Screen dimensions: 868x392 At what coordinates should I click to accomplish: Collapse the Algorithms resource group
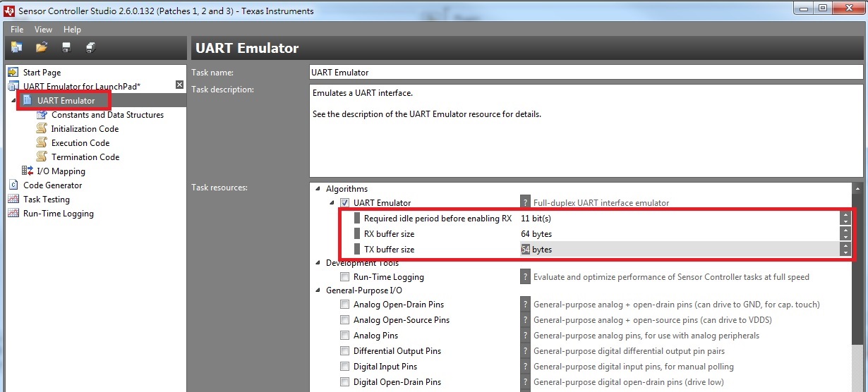[x=318, y=189]
